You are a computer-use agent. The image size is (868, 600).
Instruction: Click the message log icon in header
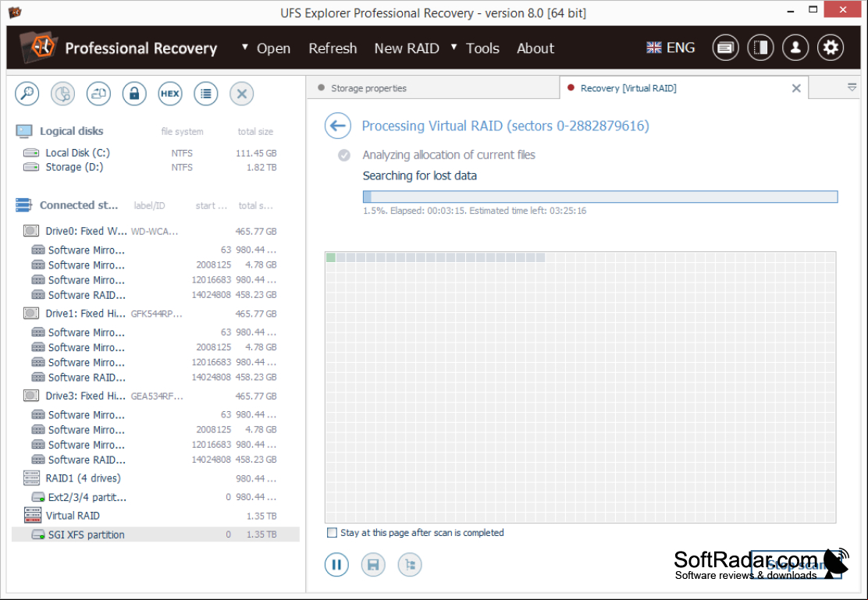point(725,48)
